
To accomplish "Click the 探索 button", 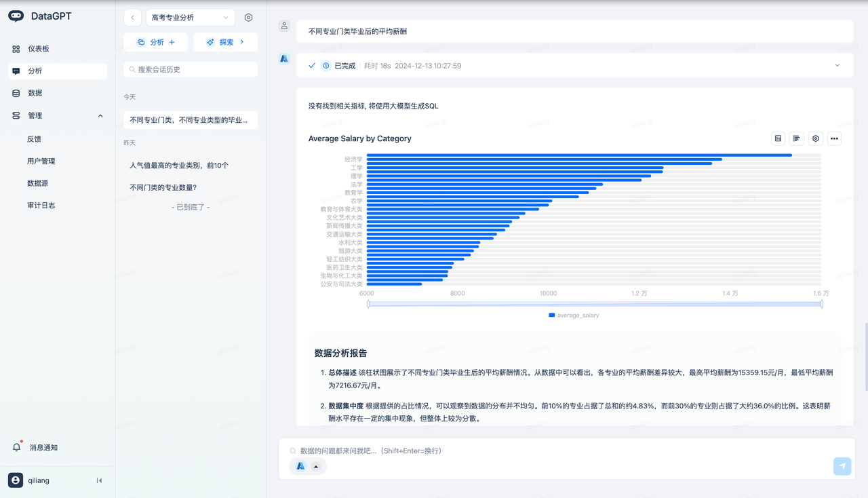I will tap(225, 42).
